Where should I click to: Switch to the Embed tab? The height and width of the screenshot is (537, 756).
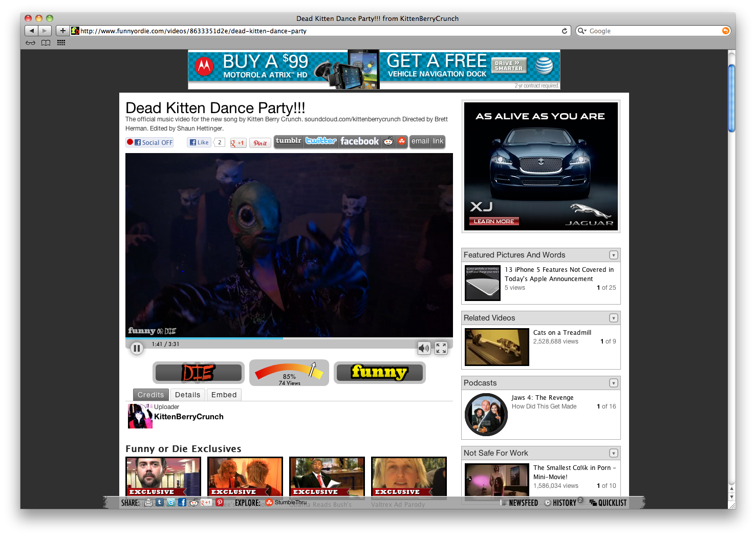coord(224,395)
